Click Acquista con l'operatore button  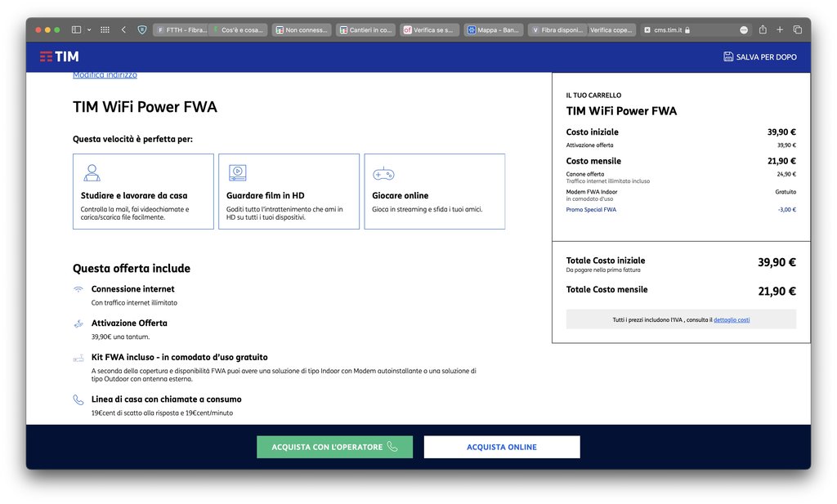[x=334, y=447]
